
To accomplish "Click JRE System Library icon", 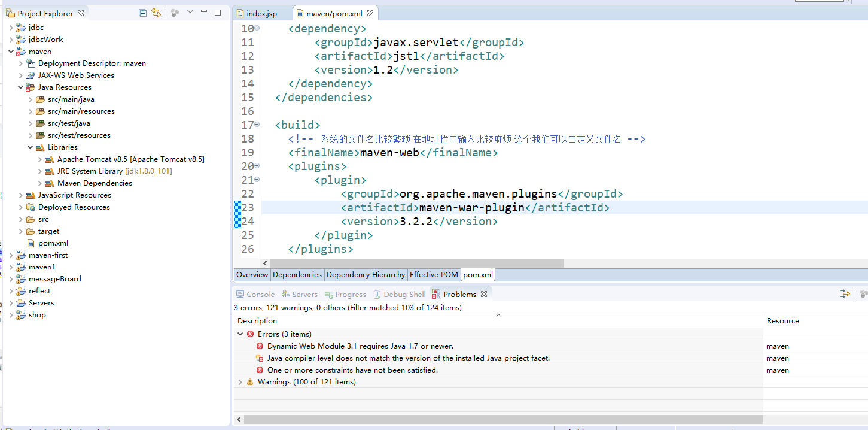I will (x=50, y=171).
